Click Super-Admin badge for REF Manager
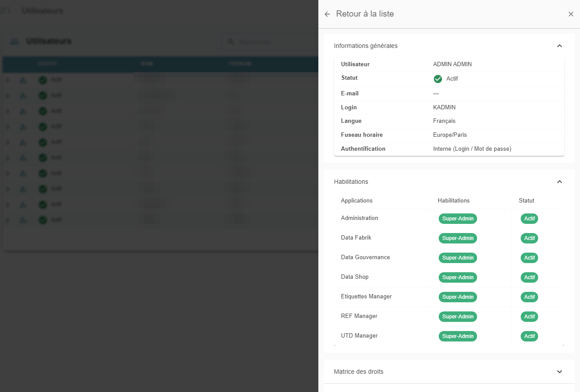Viewport: 580px width, 392px height. pos(458,317)
